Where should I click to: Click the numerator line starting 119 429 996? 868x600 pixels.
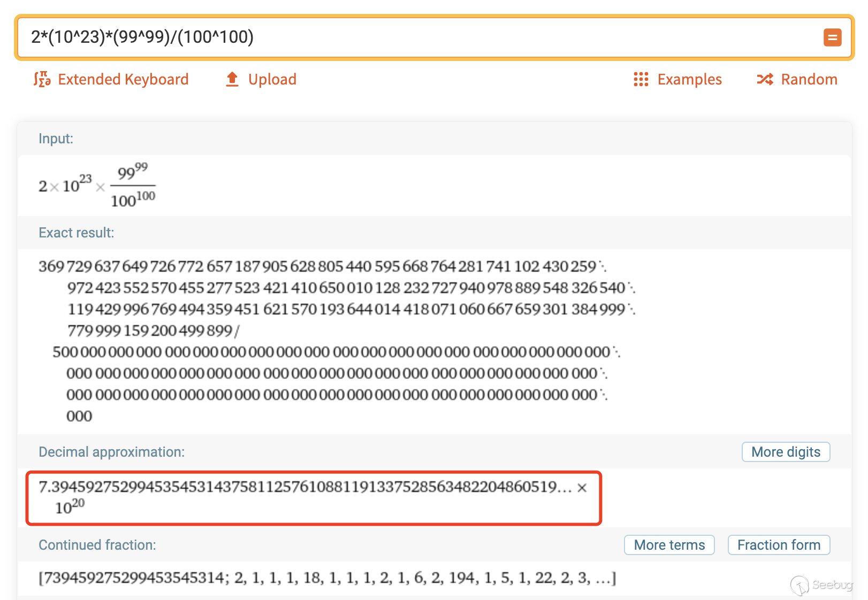tap(351, 309)
